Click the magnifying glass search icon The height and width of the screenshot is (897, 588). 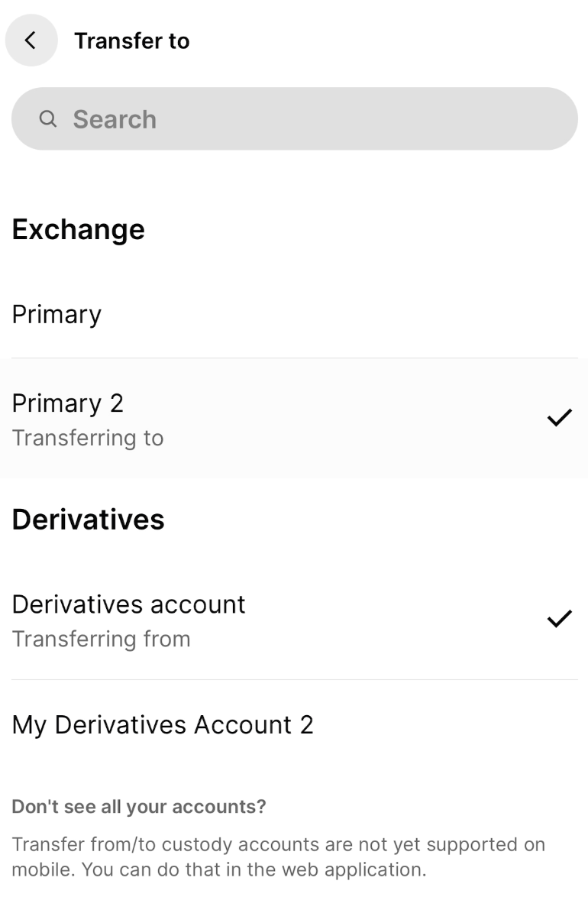(x=48, y=119)
